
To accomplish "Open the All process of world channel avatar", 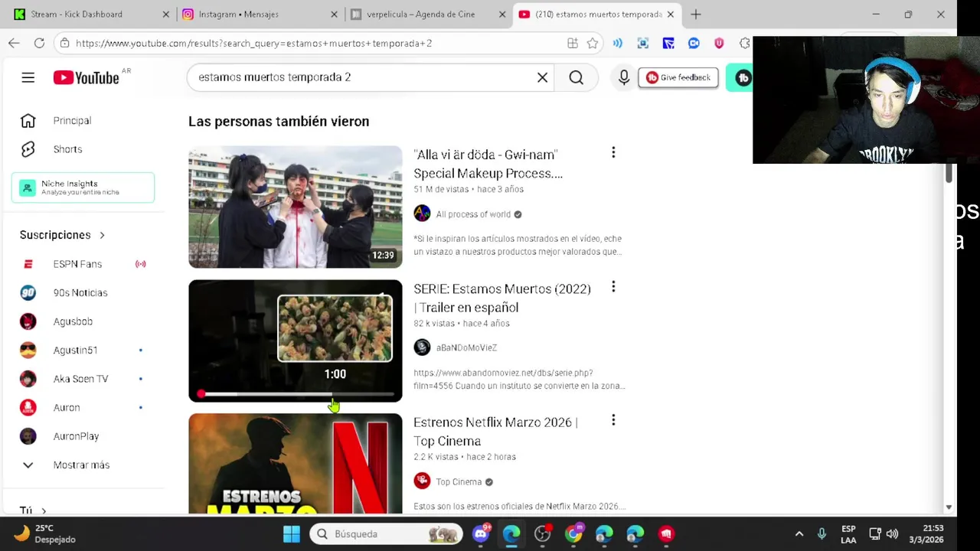I will (422, 214).
